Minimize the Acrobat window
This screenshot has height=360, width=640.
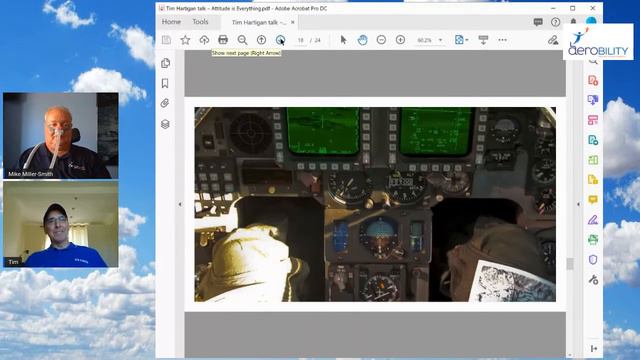click(553, 8)
